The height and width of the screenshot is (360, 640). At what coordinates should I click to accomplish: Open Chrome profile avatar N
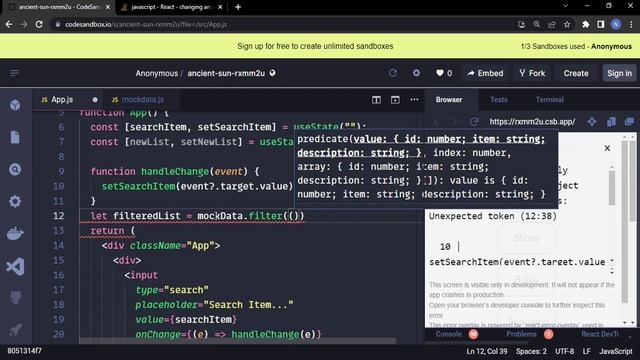616,24
